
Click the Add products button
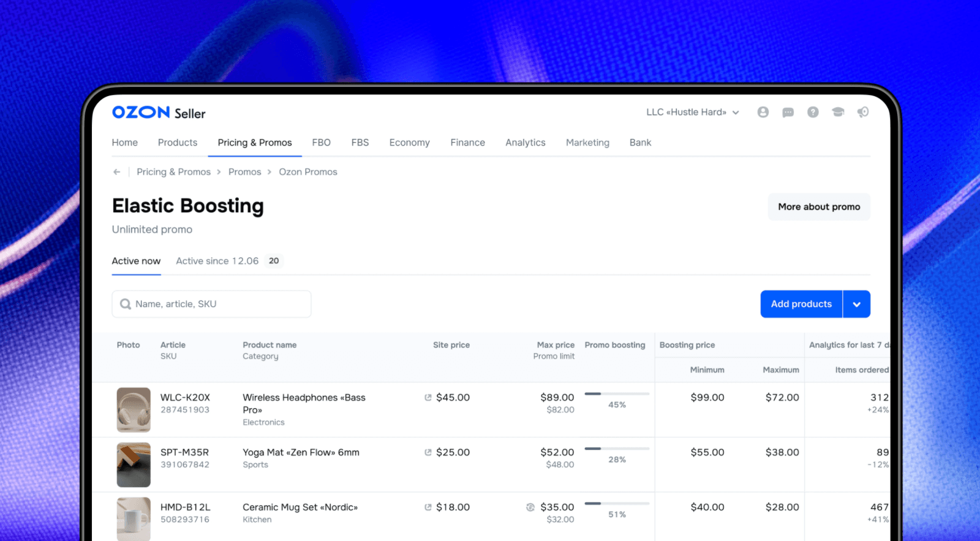pos(801,304)
